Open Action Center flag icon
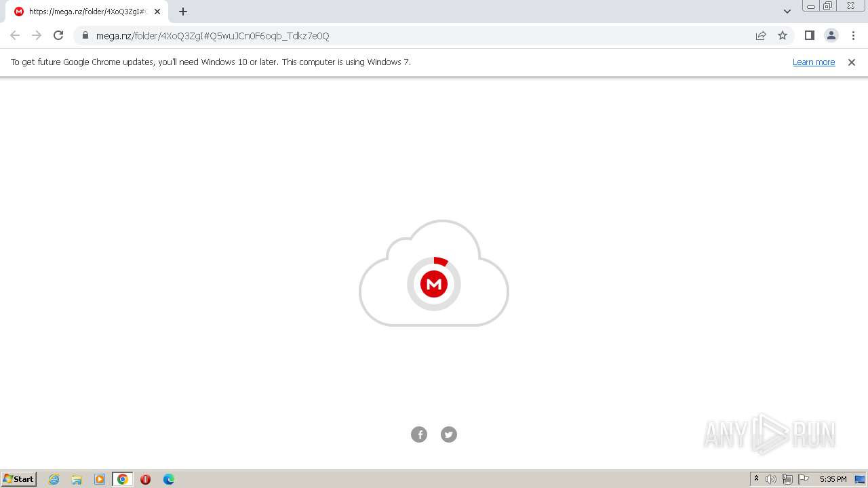The image size is (868, 488). pyautogui.click(x=804, y=479)
